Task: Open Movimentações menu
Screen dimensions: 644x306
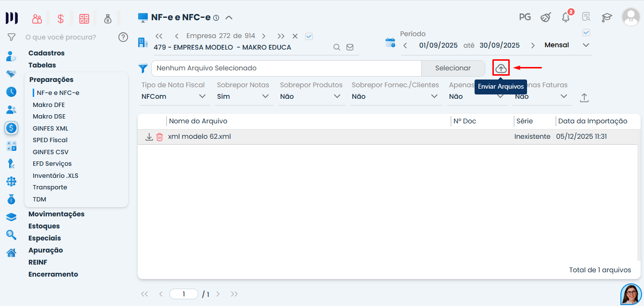Action: coord(56,214)
